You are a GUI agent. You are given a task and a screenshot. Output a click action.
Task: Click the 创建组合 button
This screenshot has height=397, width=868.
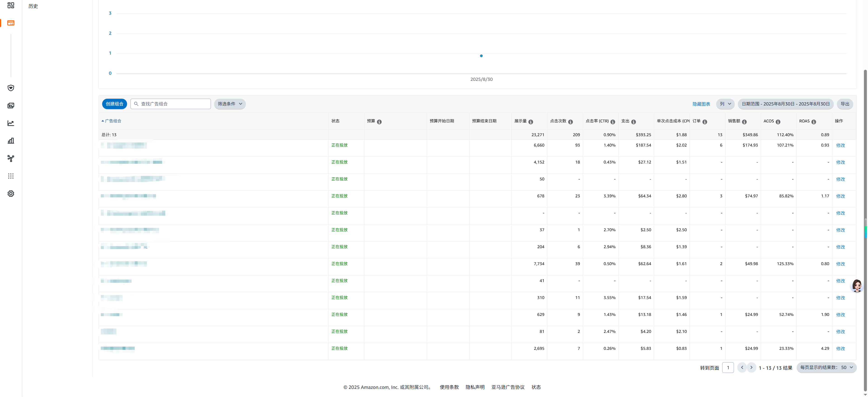[x=115, y=104]
